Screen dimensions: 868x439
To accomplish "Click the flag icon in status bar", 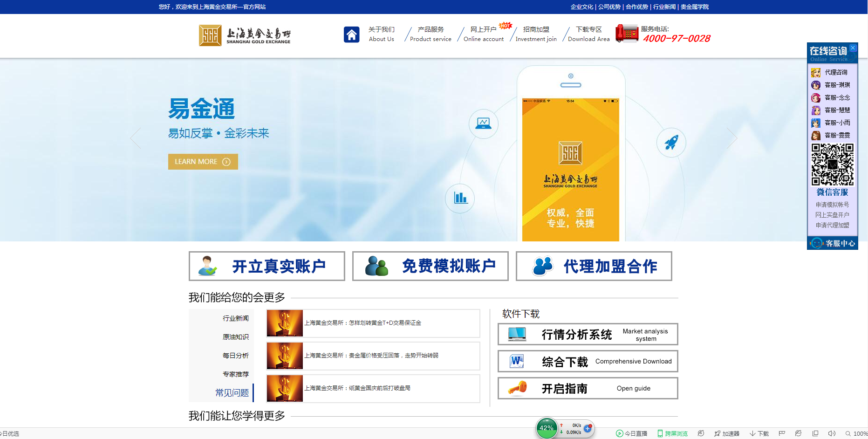I will tap(782, 433).
